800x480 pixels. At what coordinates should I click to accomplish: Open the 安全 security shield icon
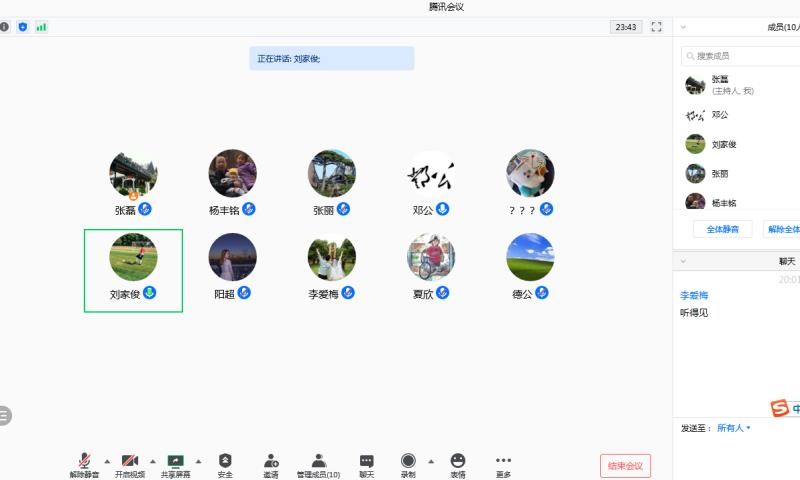click(x=225, y=464)
